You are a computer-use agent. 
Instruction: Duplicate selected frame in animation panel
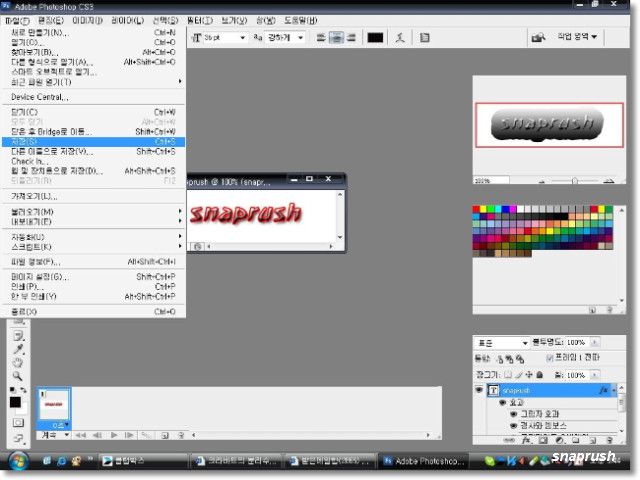coord(165,436)
